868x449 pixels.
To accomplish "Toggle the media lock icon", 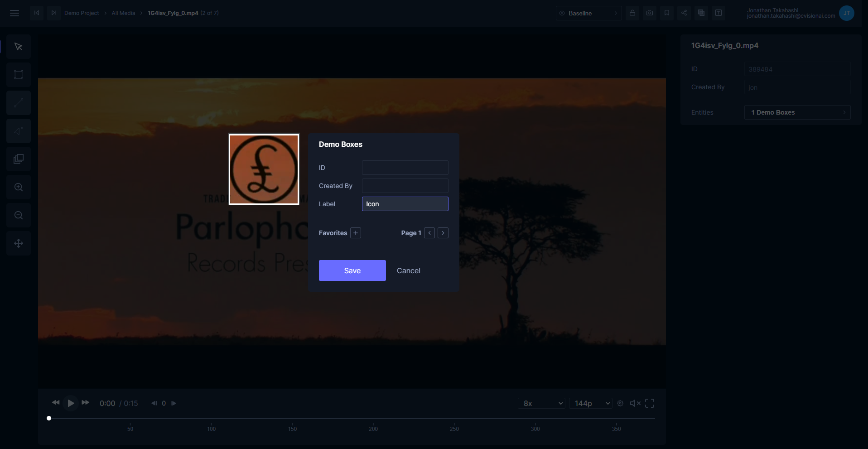I will (x=632, y=13).
